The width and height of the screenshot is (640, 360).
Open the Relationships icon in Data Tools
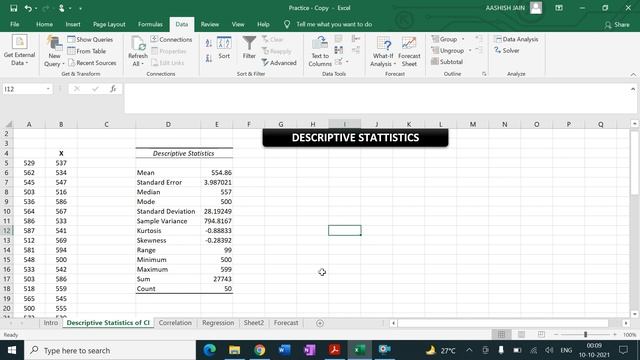point(356,50)
